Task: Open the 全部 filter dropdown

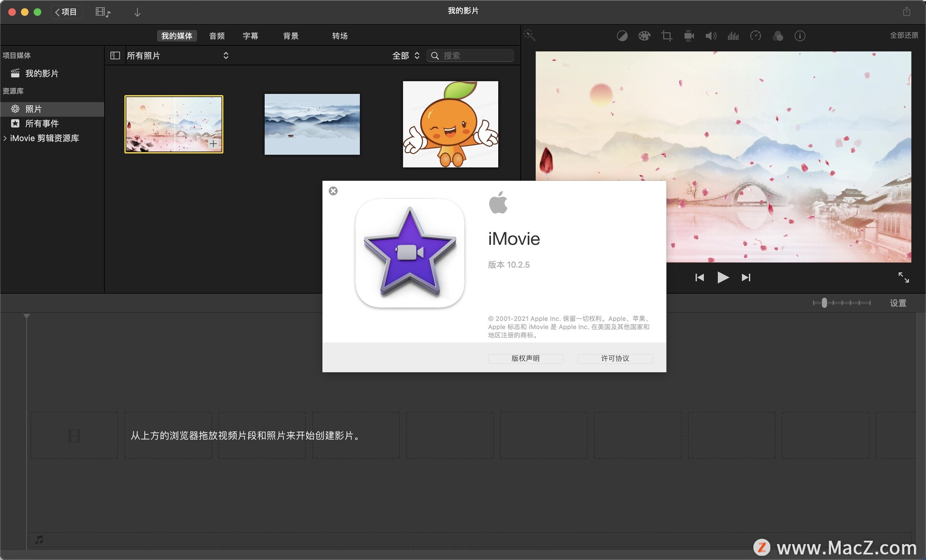Action: point(406,55)
